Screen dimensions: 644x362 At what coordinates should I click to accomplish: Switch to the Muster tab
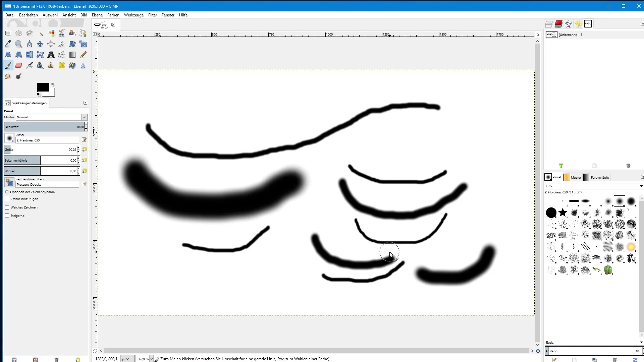[x=572, y=177]
